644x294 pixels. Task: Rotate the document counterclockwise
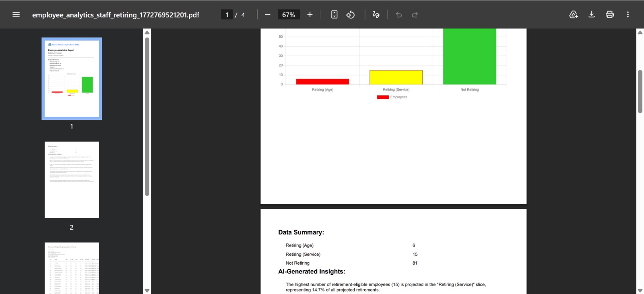coord(351,14)
